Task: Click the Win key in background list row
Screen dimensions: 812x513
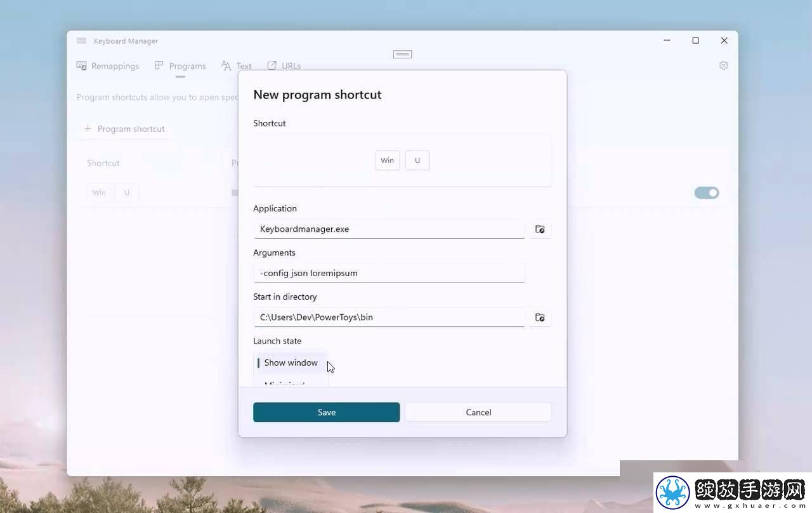Action: [100, 193]
